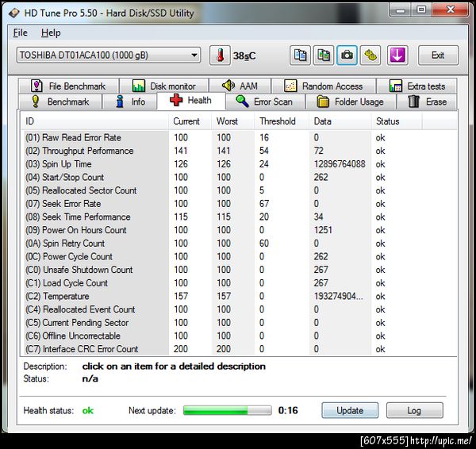The width and height of the screenshot is (476, 449).
Task: Click the Next update progress bar
Action: 228,410
